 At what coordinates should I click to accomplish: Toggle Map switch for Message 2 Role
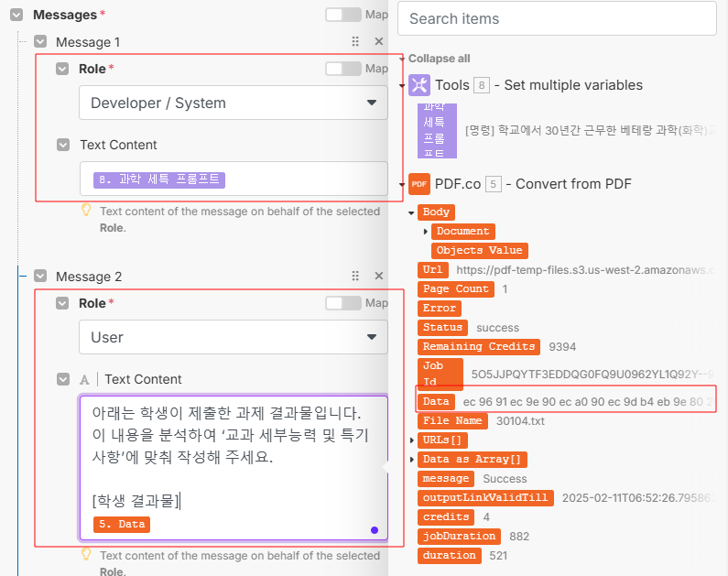click(x=343, y=303)
